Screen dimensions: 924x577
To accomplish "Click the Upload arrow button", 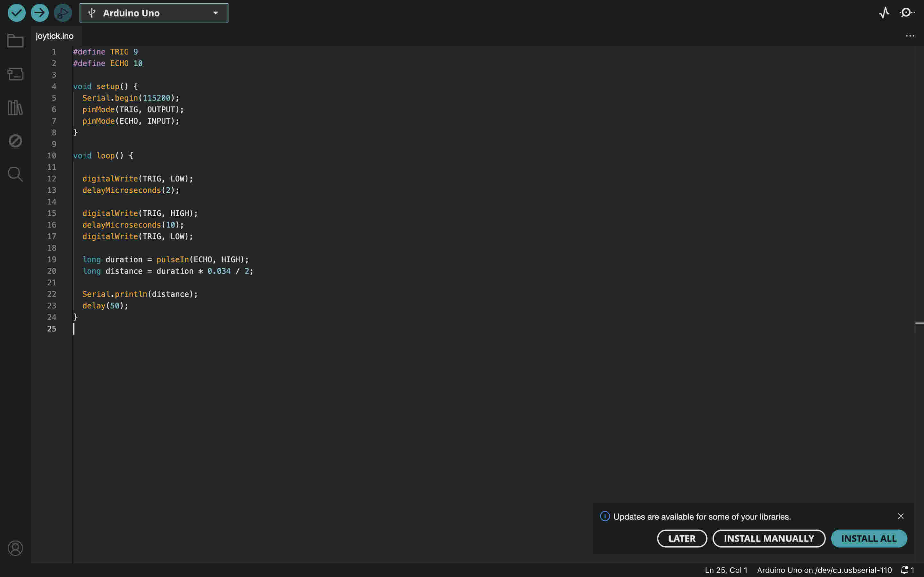I will pos(40,13).
